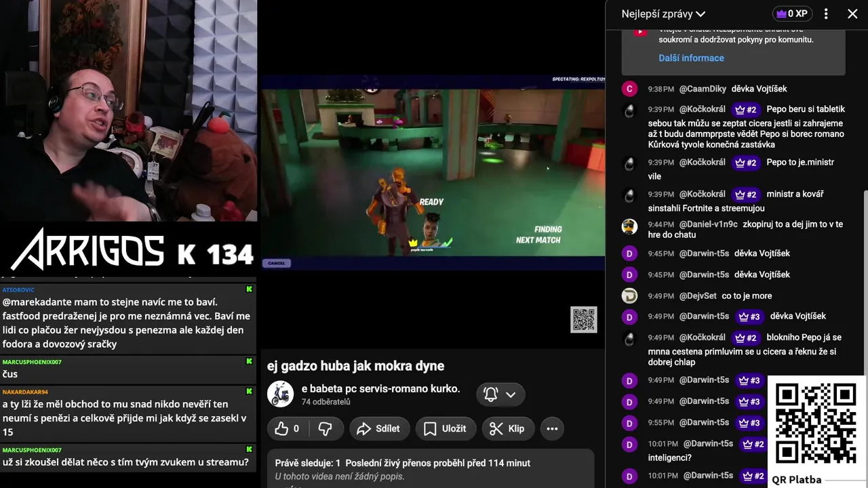Click the 74 odběratelů subscriber count
This screenshot has width=868, height=488.
pos(325,402)
